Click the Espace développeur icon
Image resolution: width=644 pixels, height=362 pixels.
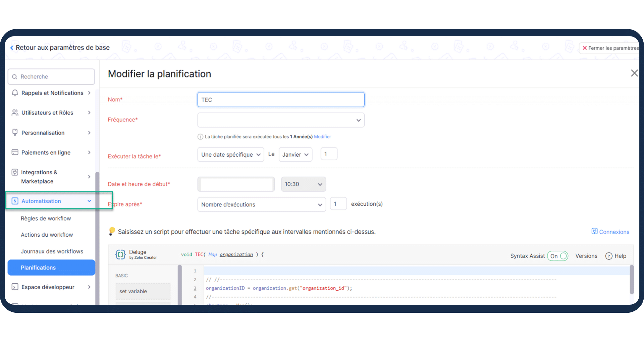tap(15, 287)
